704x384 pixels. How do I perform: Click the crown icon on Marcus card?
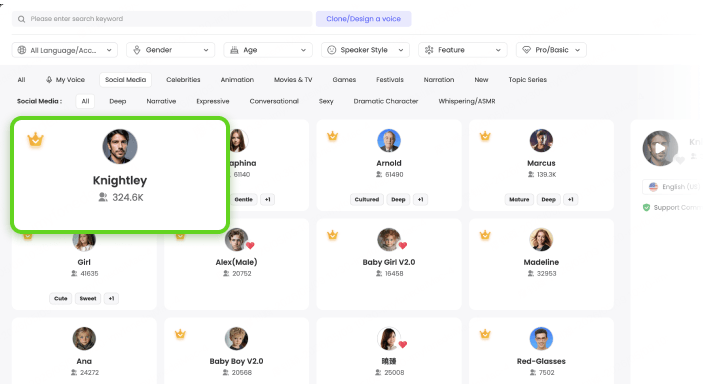(x=485, y=136)
